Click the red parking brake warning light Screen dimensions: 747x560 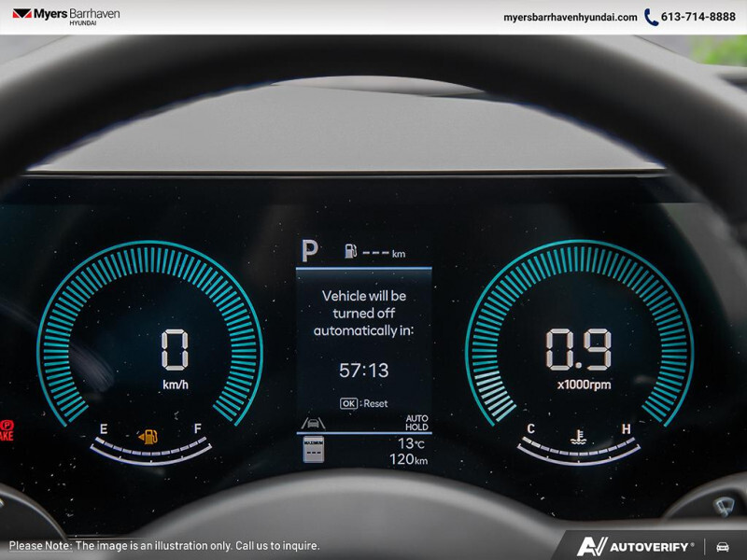point(6,429)
